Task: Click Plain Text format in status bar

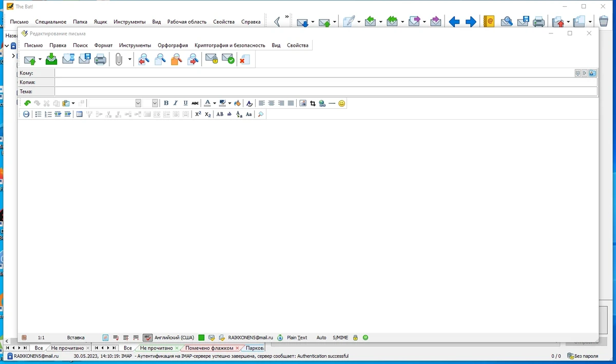Action: (297, 337)
